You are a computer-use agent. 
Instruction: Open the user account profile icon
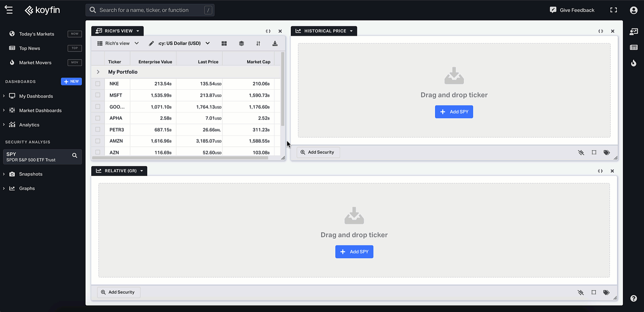[633, 10]
